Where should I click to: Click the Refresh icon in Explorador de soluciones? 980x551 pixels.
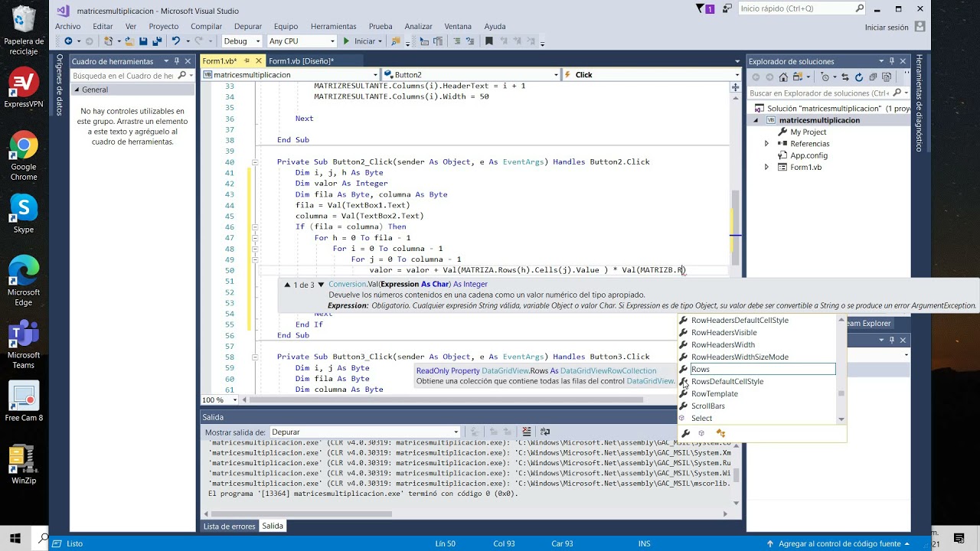tap(858, 77)
